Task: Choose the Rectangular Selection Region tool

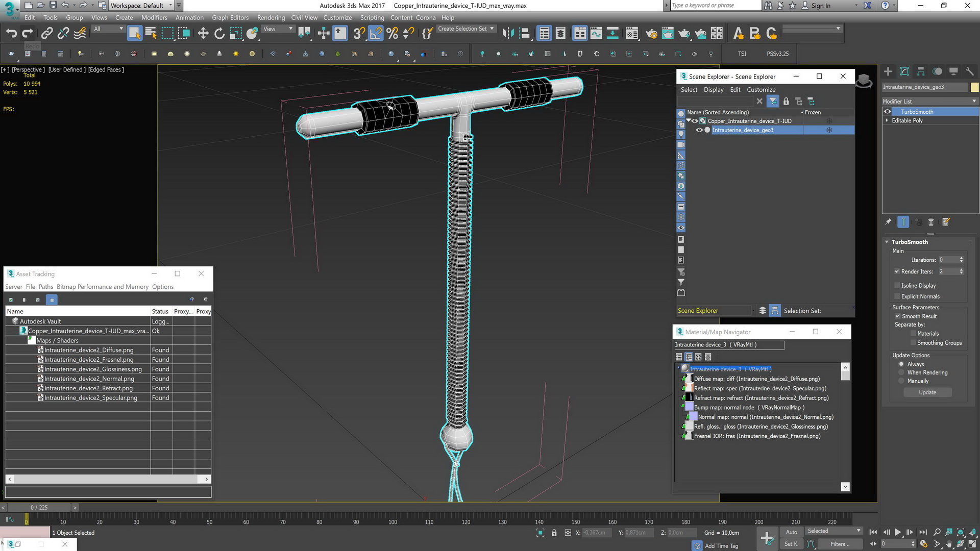Action: 167,34
